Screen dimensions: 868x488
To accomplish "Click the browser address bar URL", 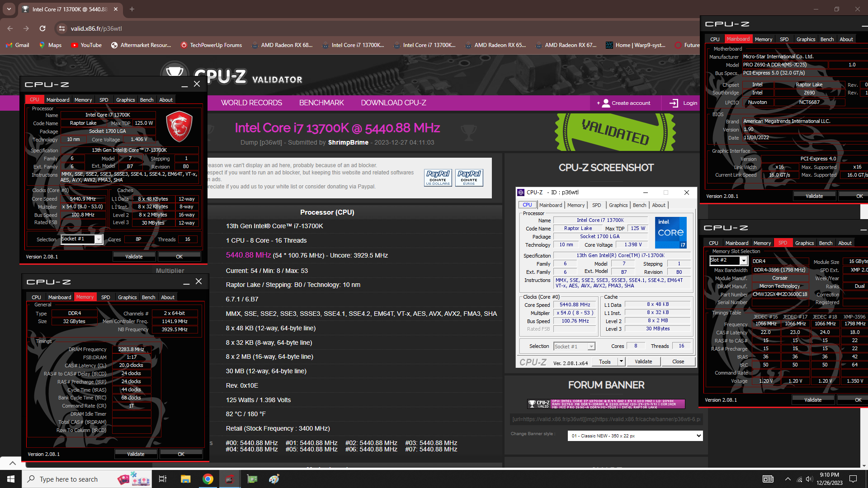I will tap(96, 28).
